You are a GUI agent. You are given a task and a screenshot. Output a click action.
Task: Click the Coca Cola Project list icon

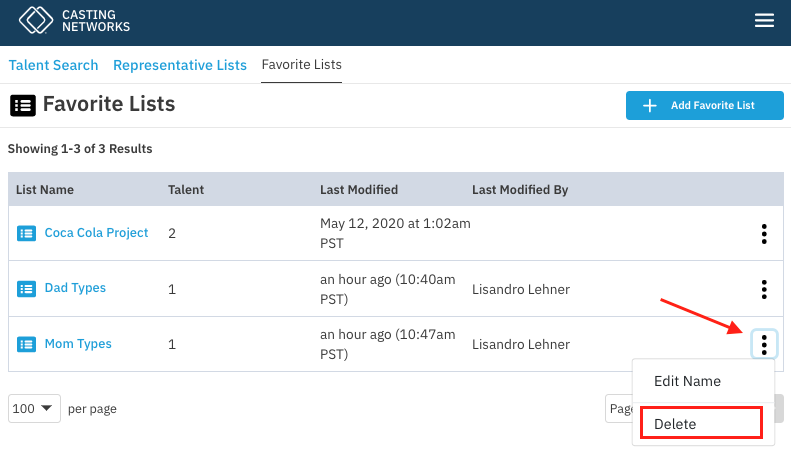(26, 233)
